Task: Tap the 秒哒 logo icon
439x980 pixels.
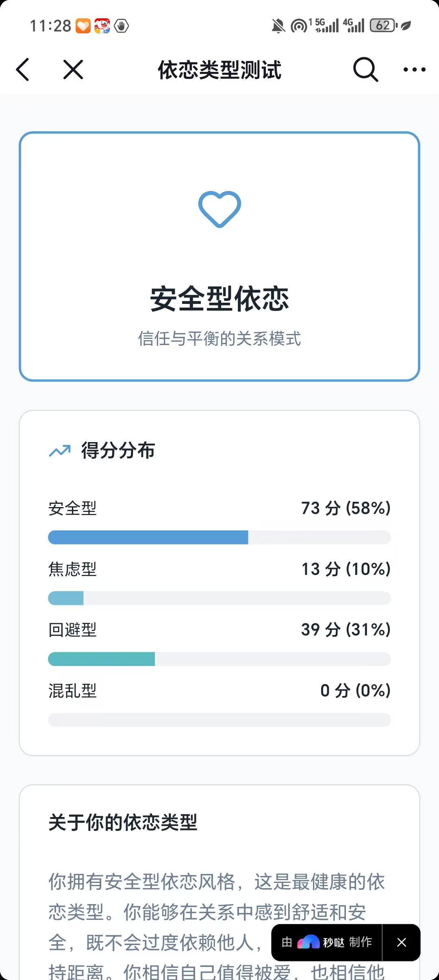Action: tap(309, 942)
